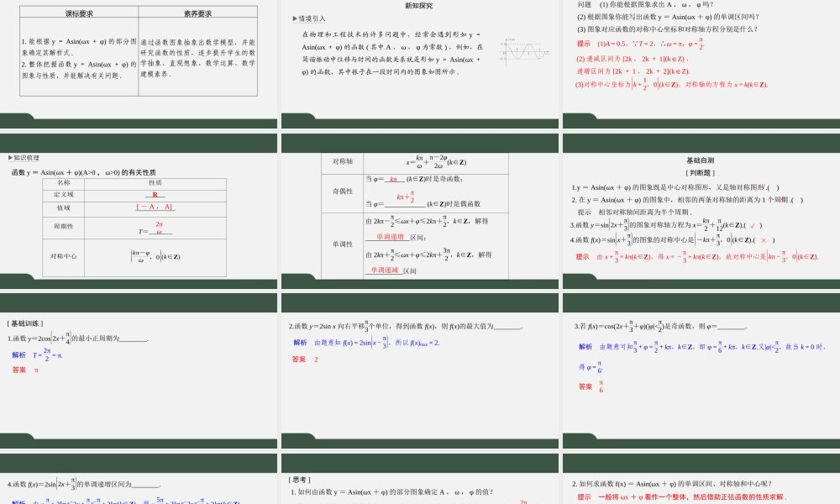The image size is (840, 504).
Task: Mark statement 3 showing the √ symbol
Action: pos(753,224)
